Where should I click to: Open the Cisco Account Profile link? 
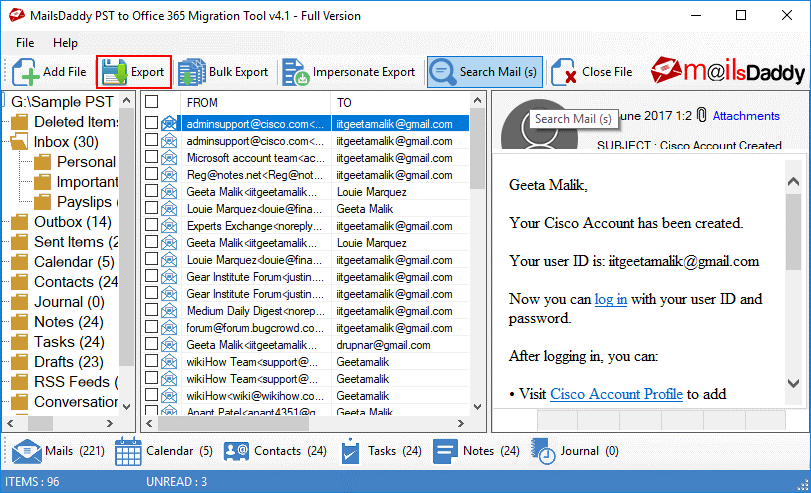tap(616, 394)
